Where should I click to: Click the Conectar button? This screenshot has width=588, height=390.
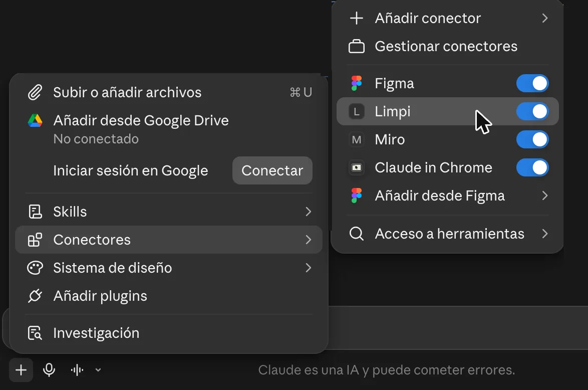point(272,170)
